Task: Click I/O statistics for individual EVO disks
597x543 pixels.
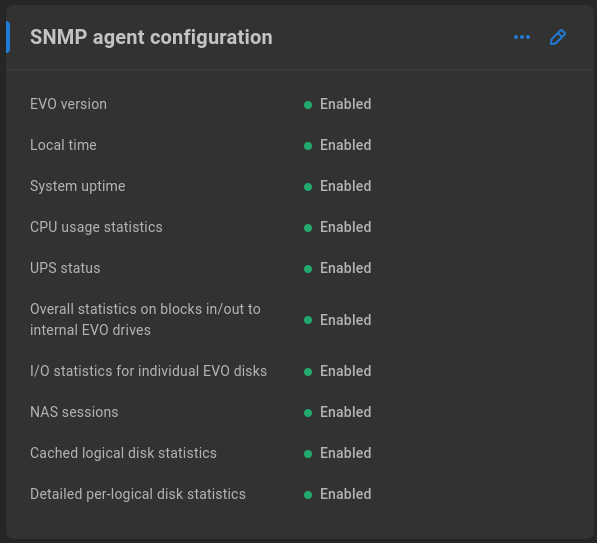Action: (x=148, y=371)
